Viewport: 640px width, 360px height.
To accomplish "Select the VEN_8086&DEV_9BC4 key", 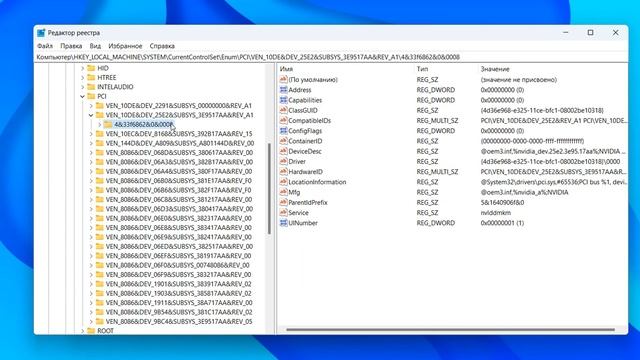I will 179,322.
